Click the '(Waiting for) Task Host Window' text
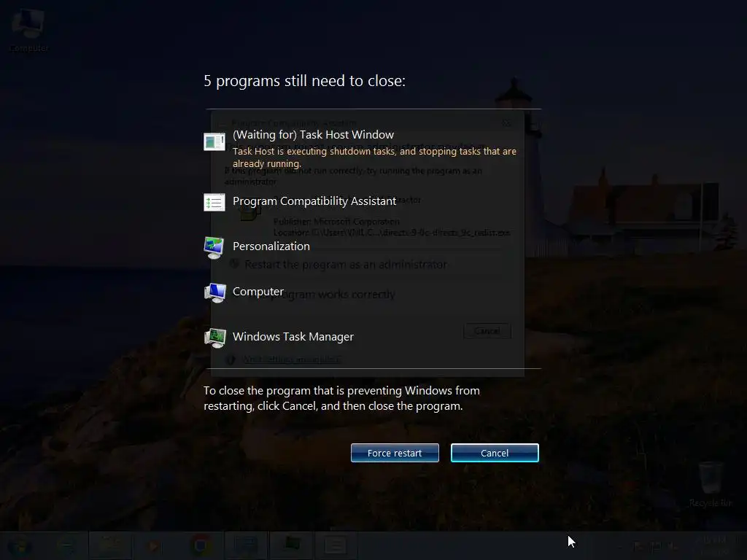 coord(313,135)
